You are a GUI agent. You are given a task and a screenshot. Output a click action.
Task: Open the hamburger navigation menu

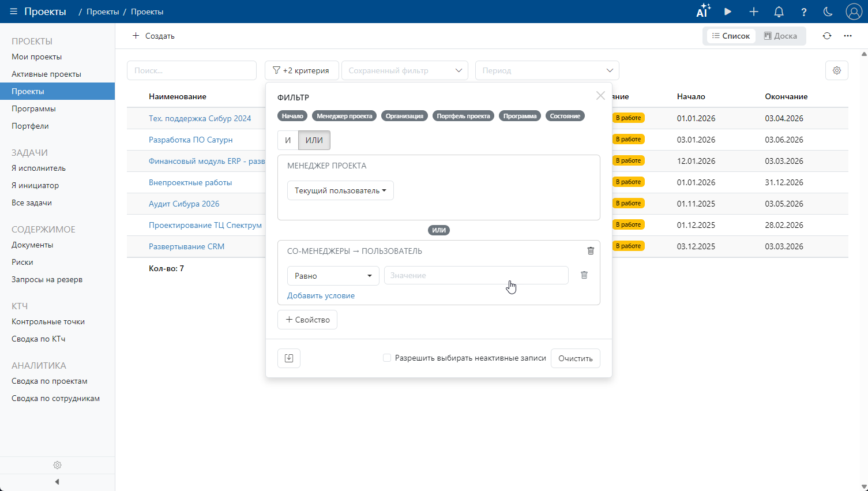click(14, 12)
